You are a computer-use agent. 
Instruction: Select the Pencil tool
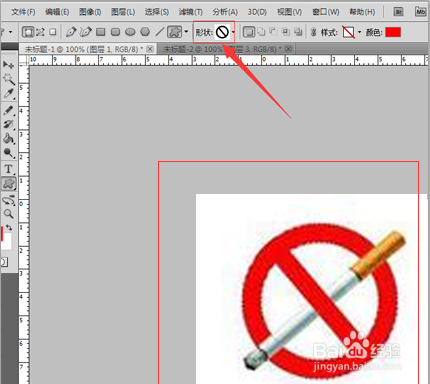tap(8, 110)
